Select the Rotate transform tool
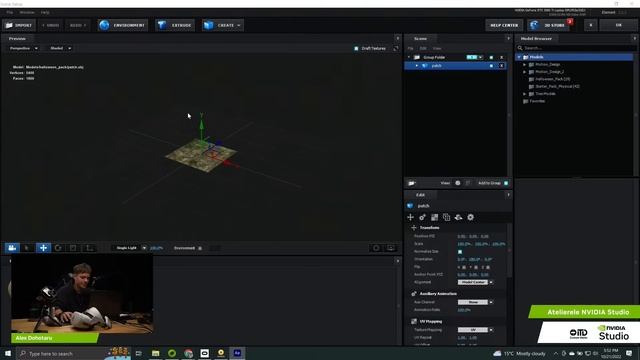 pos(58,248)
